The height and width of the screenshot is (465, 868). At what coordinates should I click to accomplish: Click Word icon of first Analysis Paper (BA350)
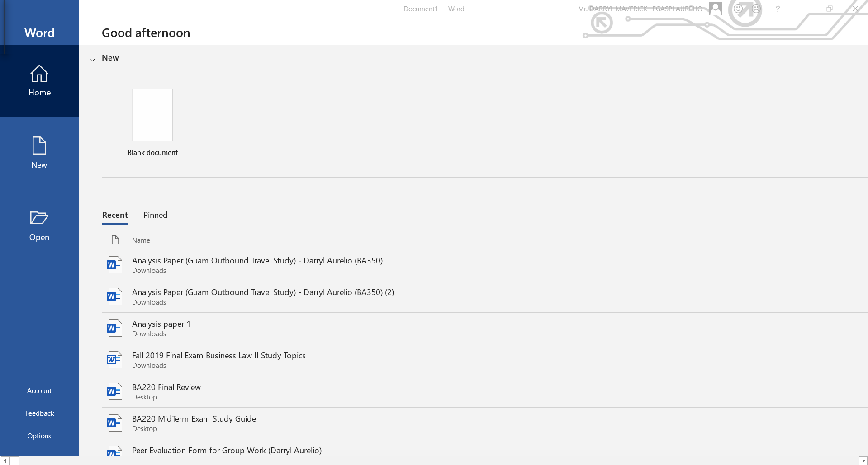coord(114,265)
